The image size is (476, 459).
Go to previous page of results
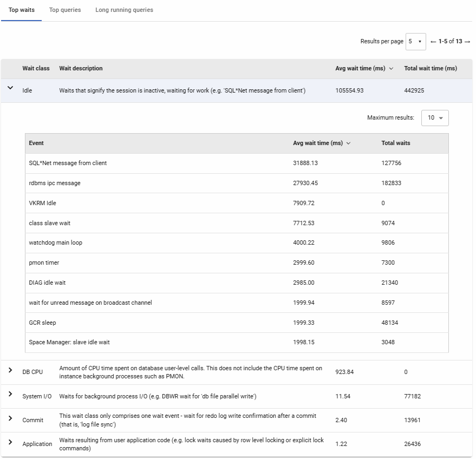coord(433,42)
